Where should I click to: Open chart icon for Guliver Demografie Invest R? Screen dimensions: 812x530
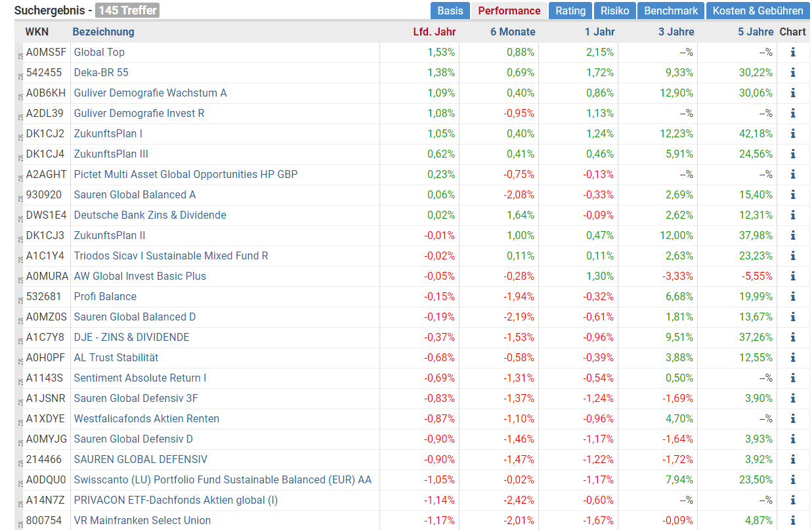[793, 114]
